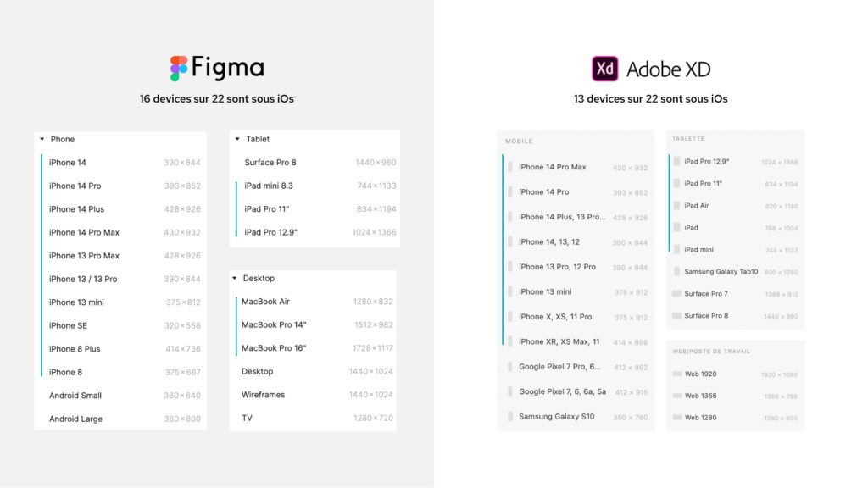Click the device icon next to Google Pixel 7 Pro
Screen dimensions: 868x488
tap(509, 366)
